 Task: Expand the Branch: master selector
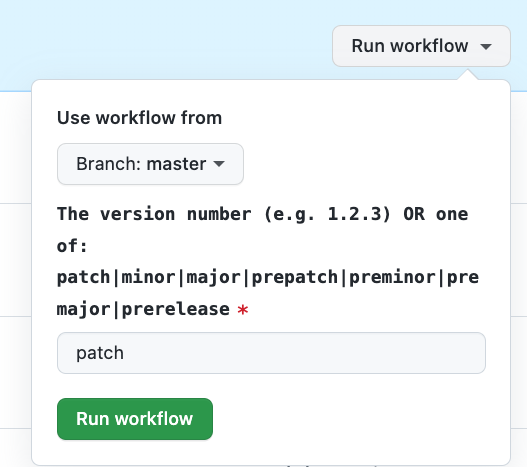(150, 164)
